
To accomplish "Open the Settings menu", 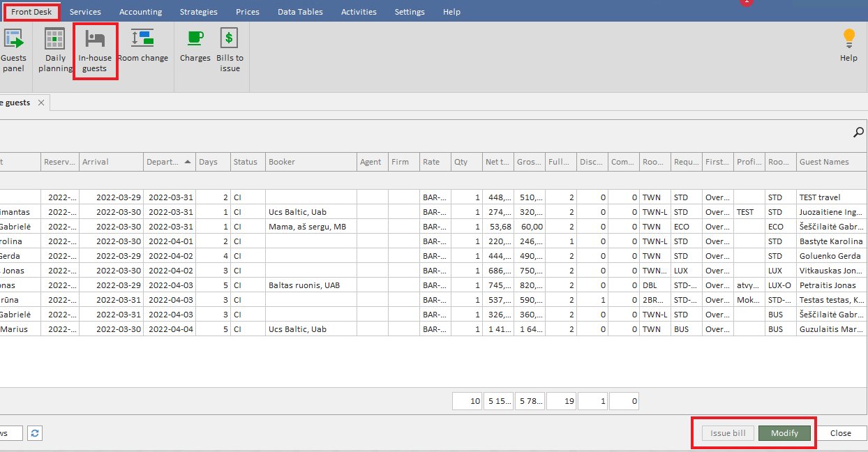I will click(410, 12).
